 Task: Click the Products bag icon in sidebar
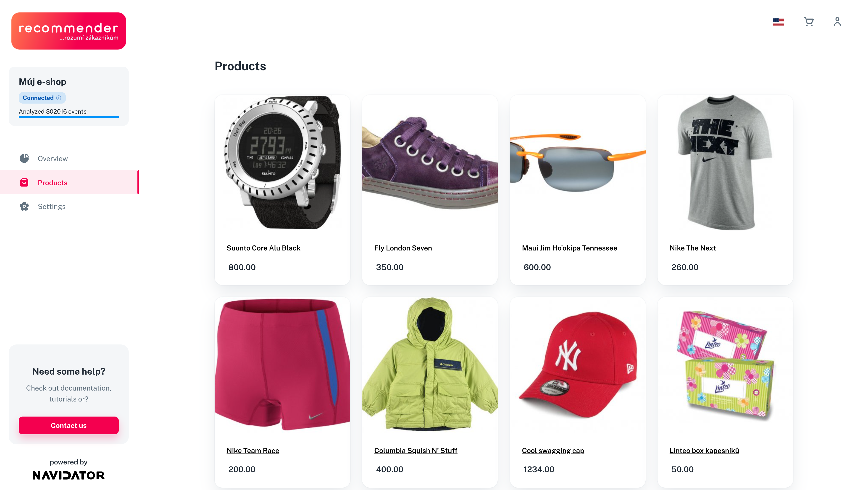click(x=24, y=182)
